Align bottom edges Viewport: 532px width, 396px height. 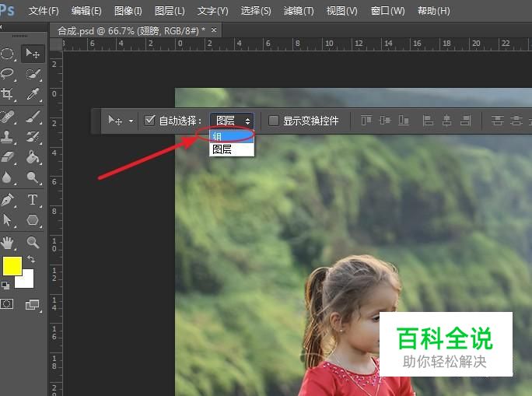(404, 120)
